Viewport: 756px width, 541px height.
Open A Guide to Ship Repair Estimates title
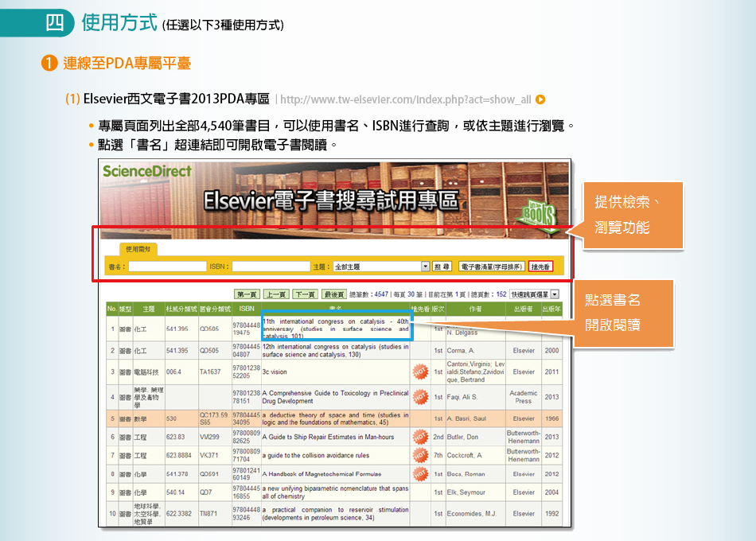point(329,437)
